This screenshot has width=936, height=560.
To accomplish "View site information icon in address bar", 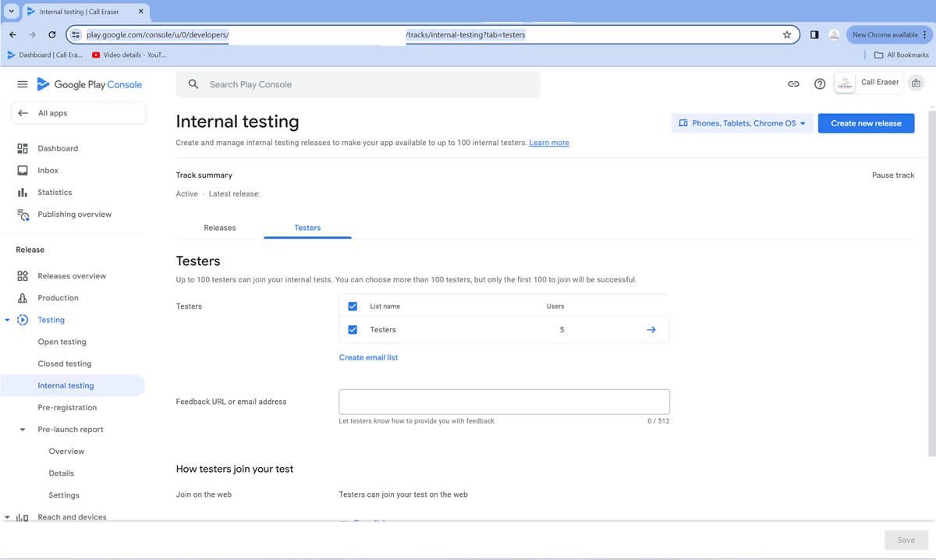I will click(x=76, y=34).
